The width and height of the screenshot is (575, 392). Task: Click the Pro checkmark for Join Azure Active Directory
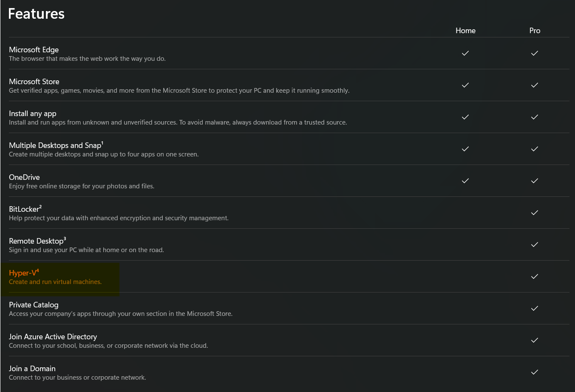(x=535, y=340)
